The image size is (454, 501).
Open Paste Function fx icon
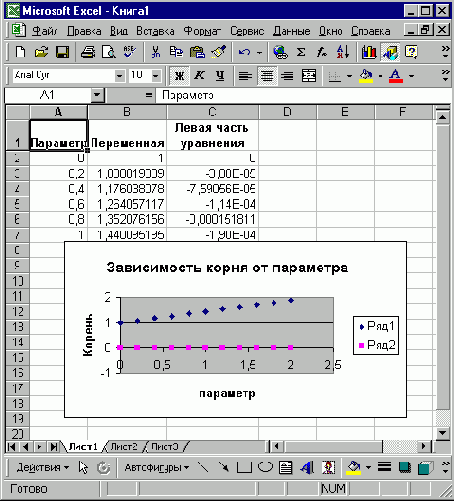[x=322, y=52]
